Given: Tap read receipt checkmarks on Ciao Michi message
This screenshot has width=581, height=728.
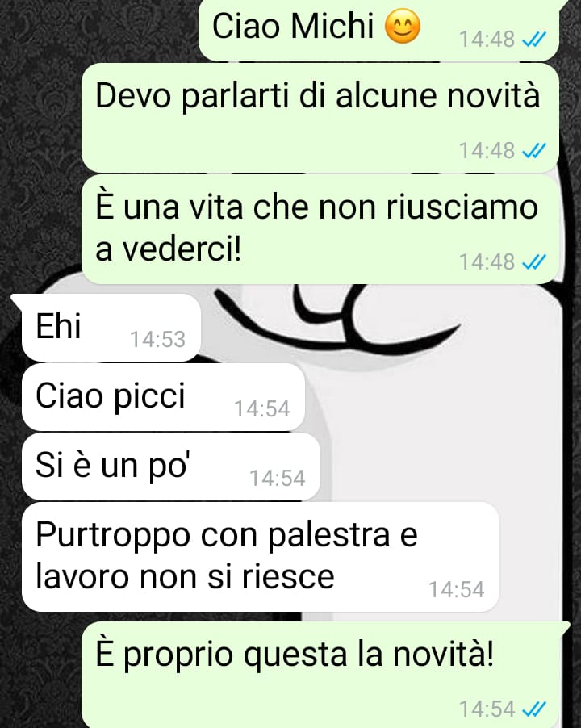Looking at the screenshot, I should pos(534,40).
